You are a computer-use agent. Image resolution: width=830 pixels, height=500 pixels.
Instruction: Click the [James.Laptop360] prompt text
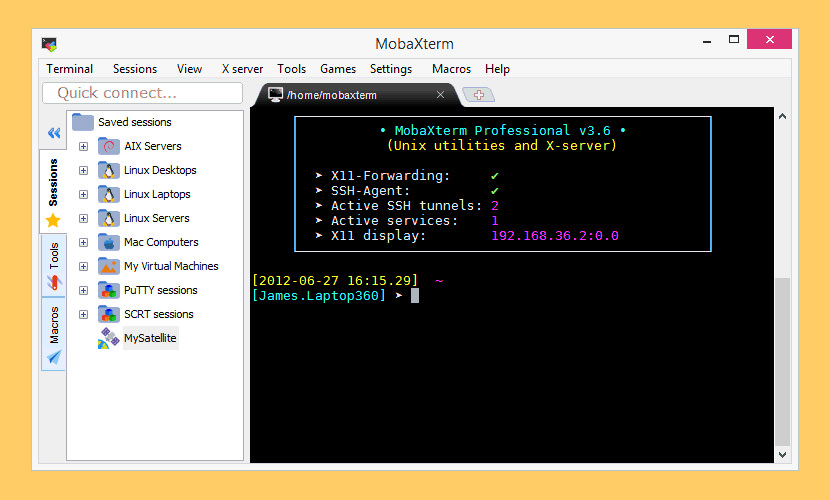[x=319, y=295]
